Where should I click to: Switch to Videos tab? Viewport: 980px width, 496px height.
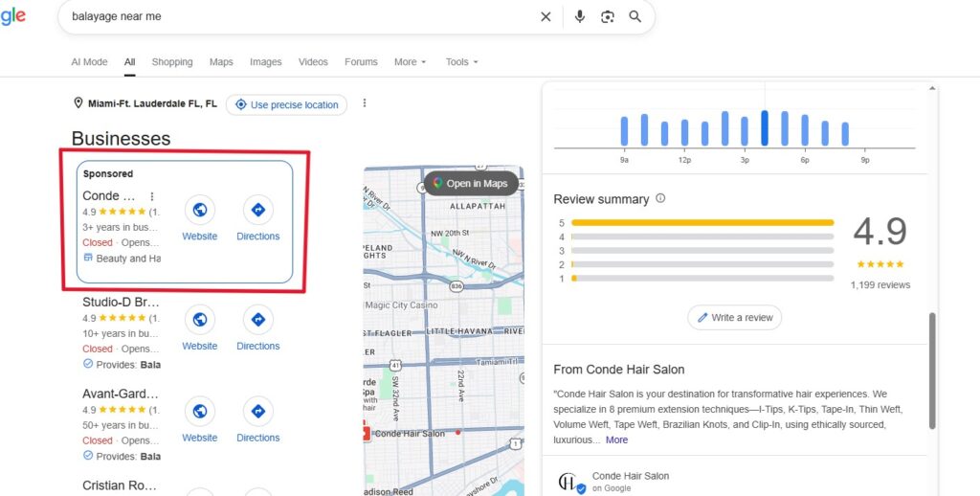point(313,62)
